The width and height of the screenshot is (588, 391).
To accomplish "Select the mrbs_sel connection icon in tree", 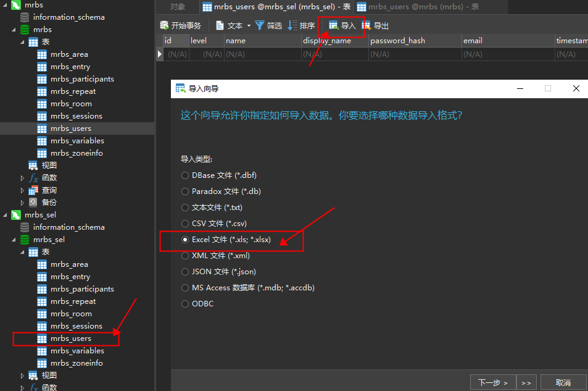I will pyautogui.click(x=16, y=215).
